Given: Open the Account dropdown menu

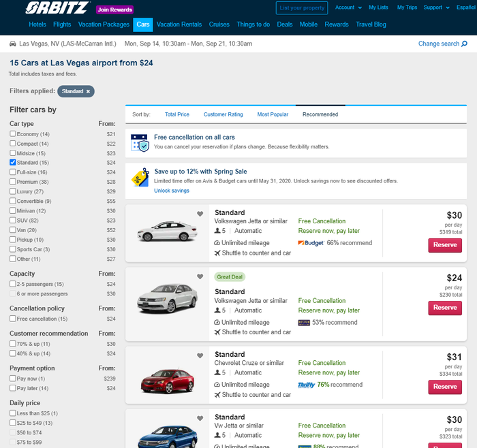Looking at the screenshot, I should click(x=348, y=7).
